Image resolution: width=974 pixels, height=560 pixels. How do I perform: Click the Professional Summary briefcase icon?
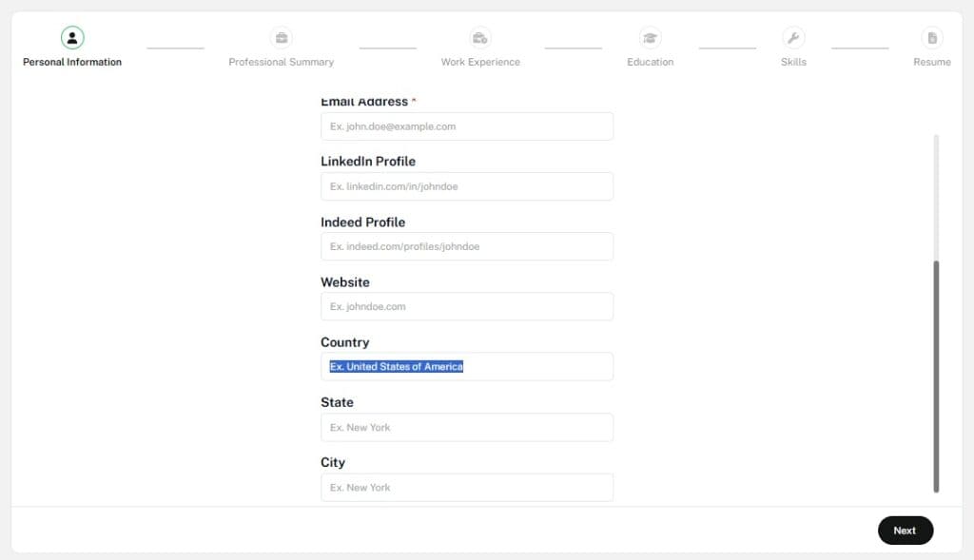click(x=282, y=38)
